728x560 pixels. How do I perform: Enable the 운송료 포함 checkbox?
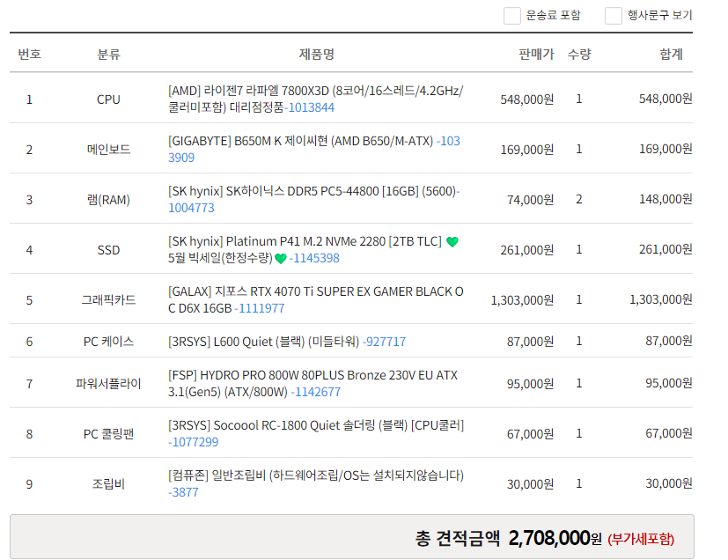tap(512, 15)
